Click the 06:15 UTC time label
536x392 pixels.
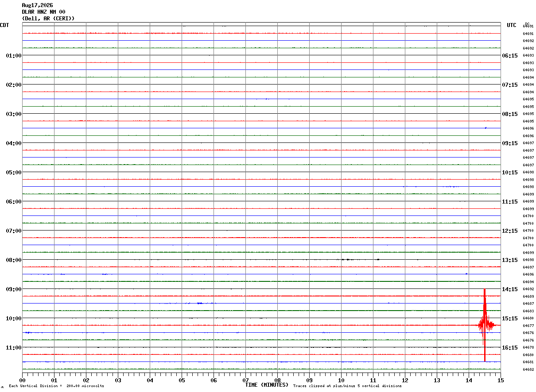pos(510,55)
